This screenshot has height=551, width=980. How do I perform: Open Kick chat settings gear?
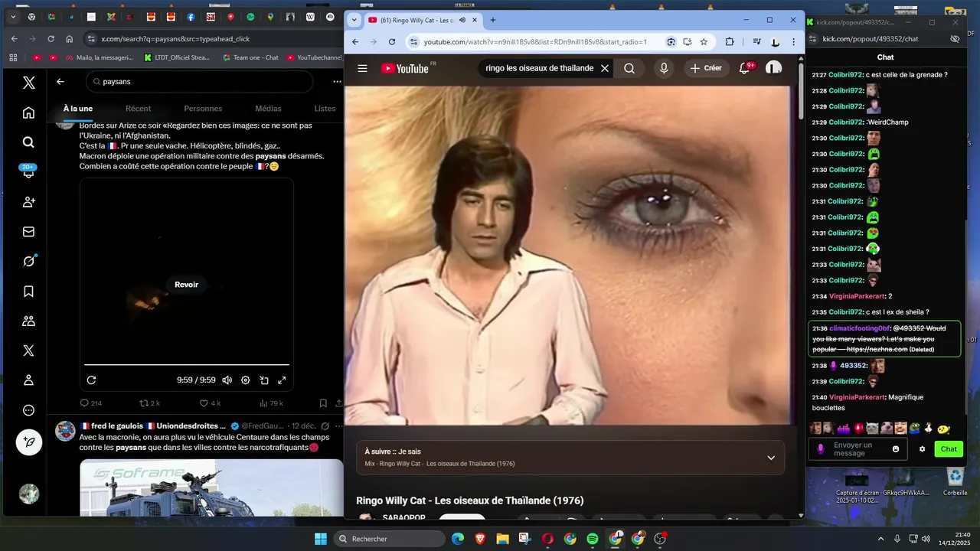[922, 449]
